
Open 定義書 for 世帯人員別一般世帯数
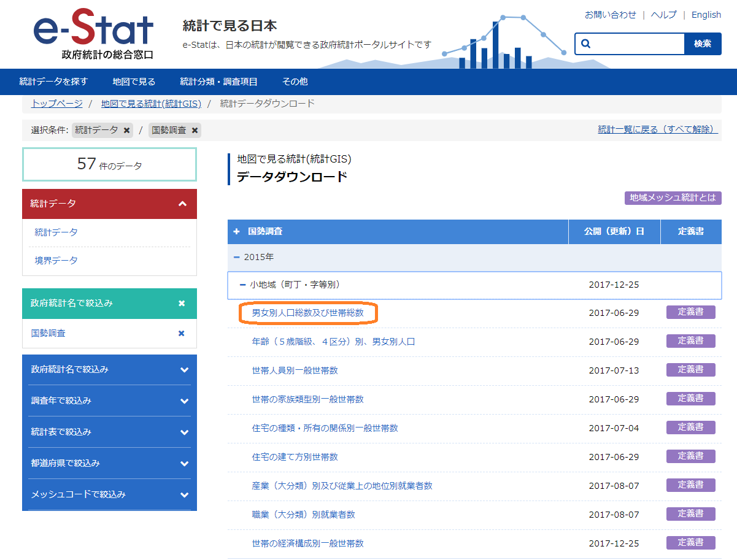pyautogui.click(x=690, y=370)
